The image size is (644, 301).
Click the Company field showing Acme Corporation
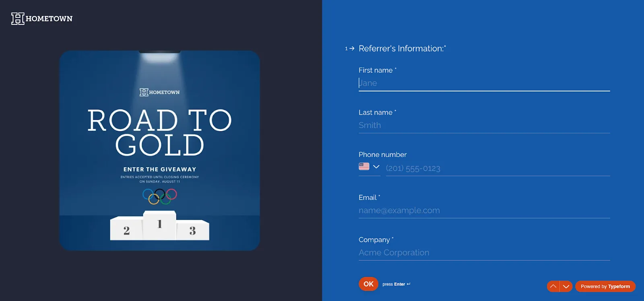point(484,253)
